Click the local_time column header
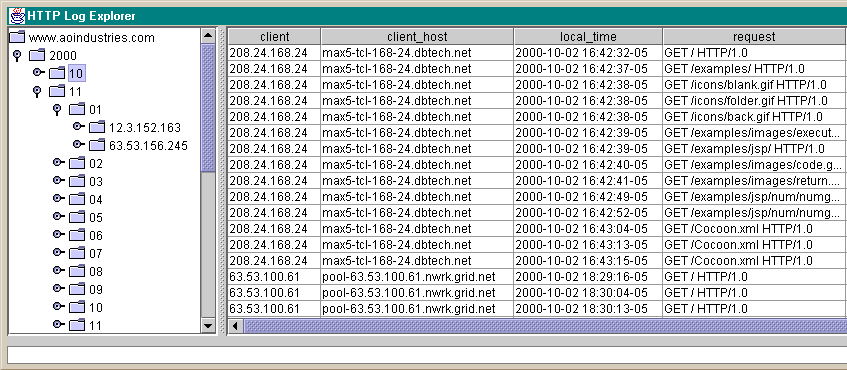The width and height of the screenshot is (847, 370). pos(588,37)
